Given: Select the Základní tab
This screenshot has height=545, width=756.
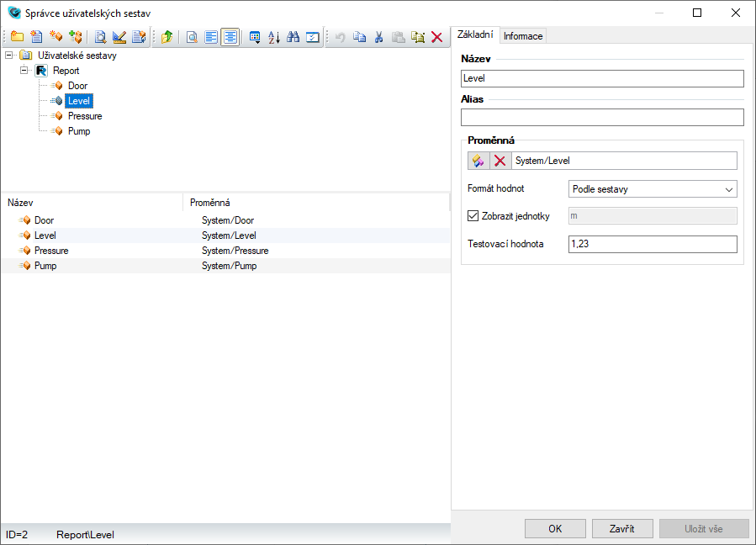Looking at the screenshot, I should [474, 35].
